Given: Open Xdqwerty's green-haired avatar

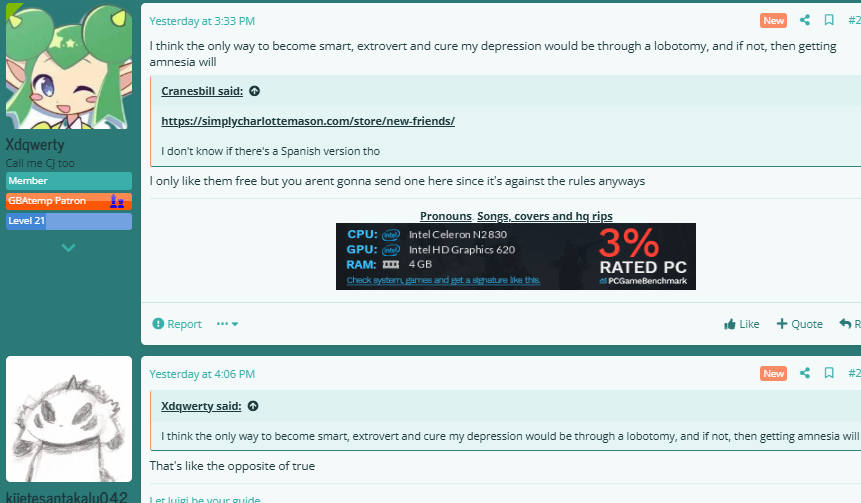Looking at the screenshot, I should [69, 66].
